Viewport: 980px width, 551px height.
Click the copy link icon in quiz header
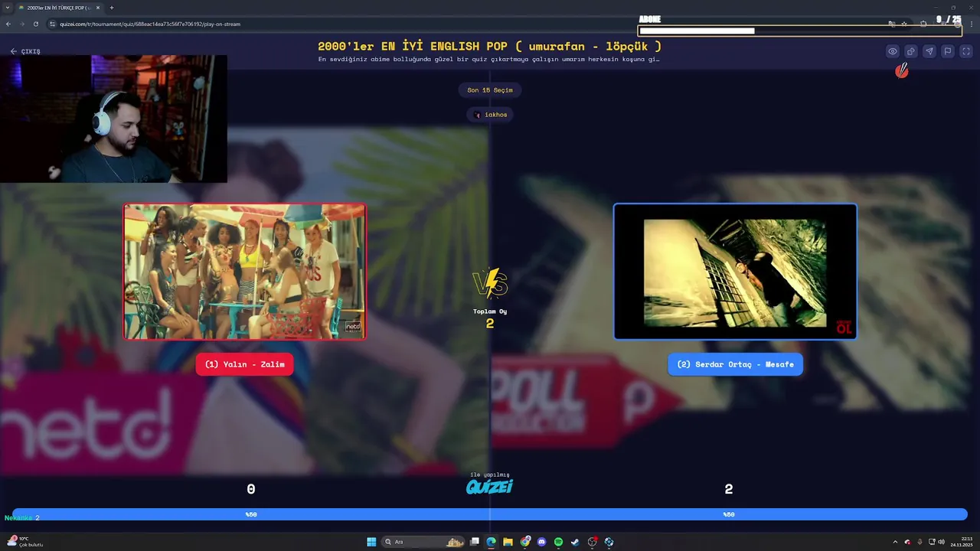point(911,51)
